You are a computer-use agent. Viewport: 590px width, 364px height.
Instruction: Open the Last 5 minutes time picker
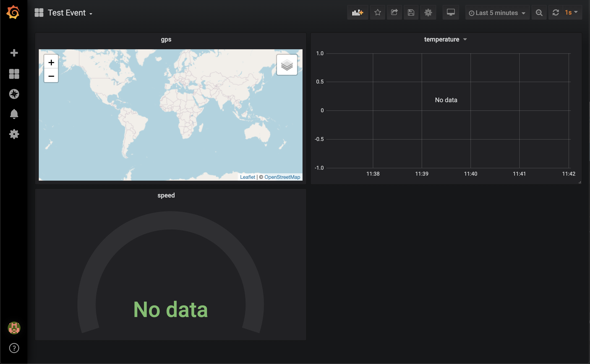[497, 13]
